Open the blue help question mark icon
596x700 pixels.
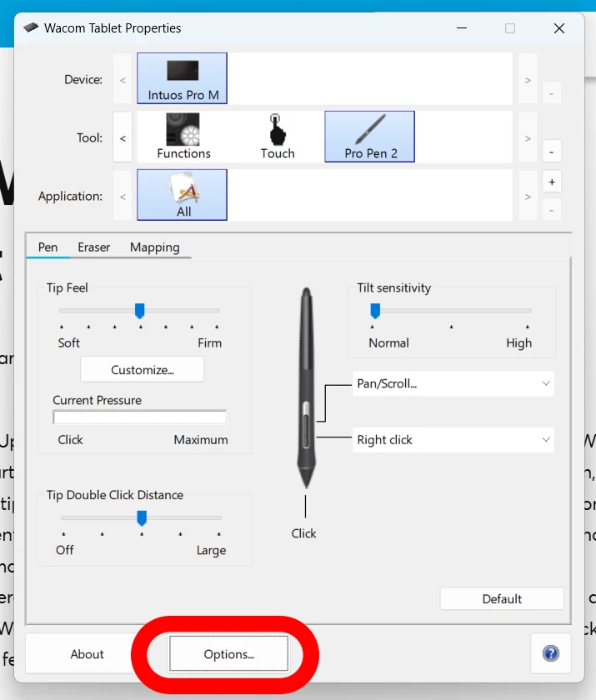coord(551,653)
